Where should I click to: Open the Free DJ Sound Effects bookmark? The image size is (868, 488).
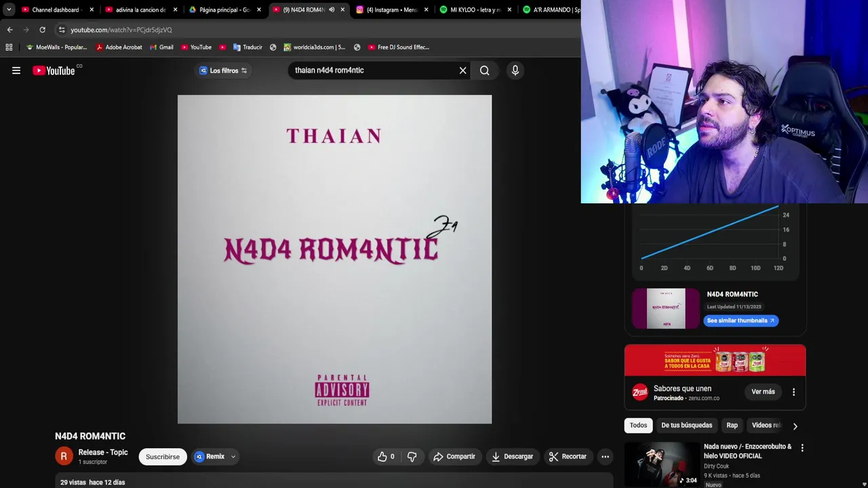399,47
